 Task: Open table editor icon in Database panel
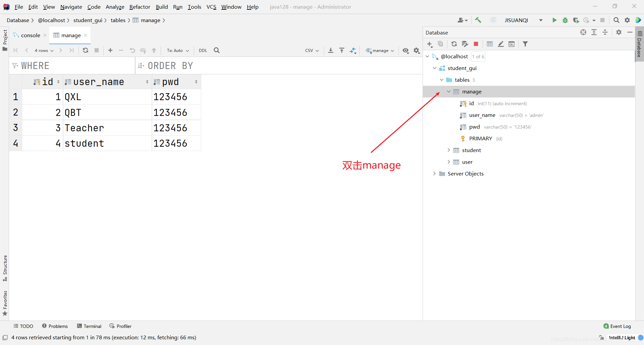tap(490, 44)
